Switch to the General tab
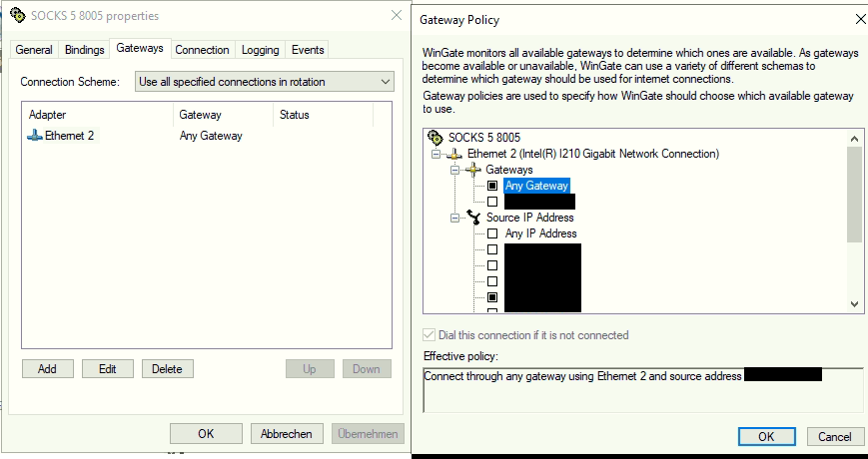The width and height of the screenshot is (868, 459). (34, 50)
